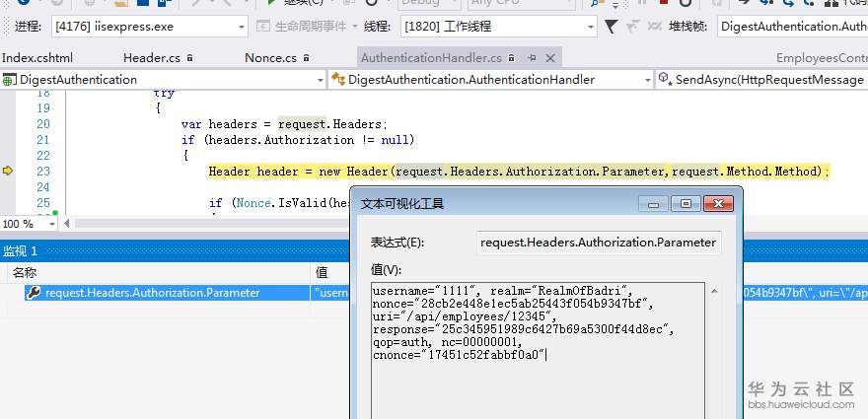
Task: Click the watch value cell starting with "usern
Action: [331, 293]
